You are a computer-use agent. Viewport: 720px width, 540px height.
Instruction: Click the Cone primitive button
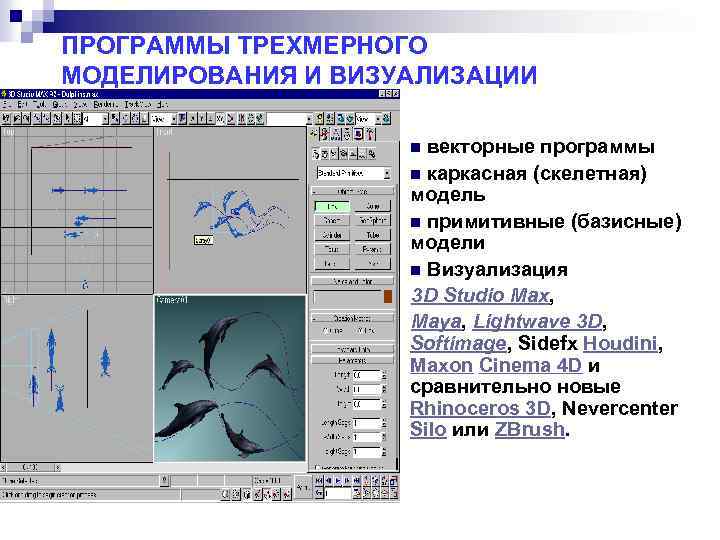[x=372, y=207]
